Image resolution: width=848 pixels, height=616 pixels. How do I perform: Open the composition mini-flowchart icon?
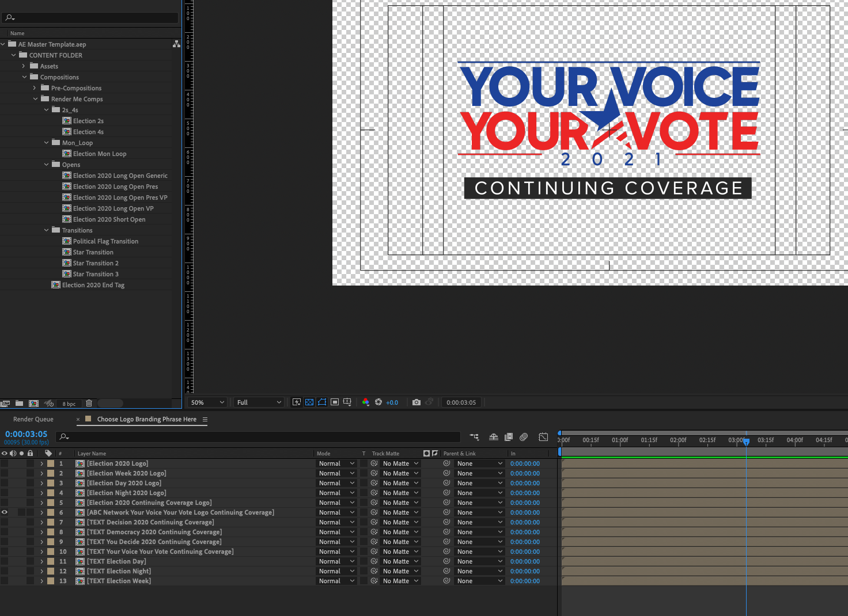[x=474, y=437]
